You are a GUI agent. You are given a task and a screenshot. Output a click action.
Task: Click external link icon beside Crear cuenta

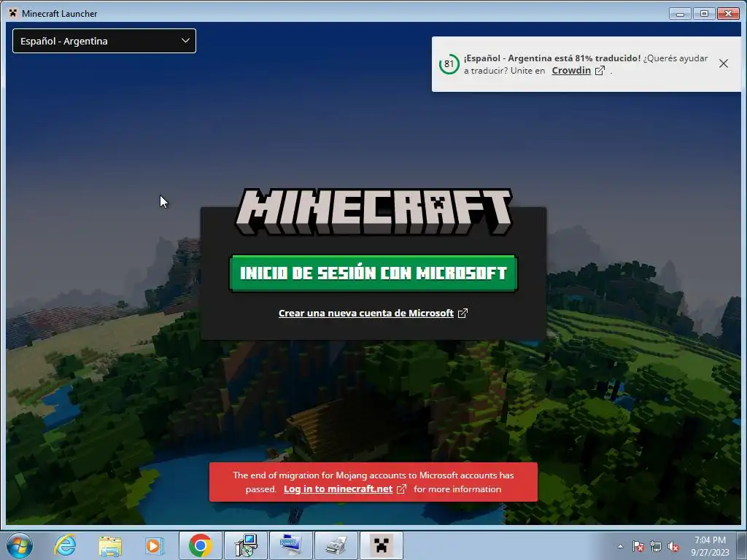tap(462, 313)
